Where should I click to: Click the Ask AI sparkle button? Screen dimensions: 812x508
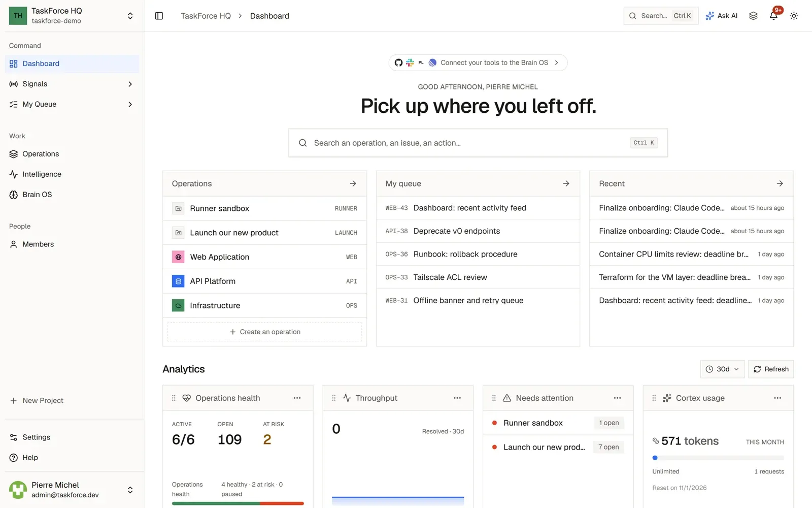(x=721, y=16)
